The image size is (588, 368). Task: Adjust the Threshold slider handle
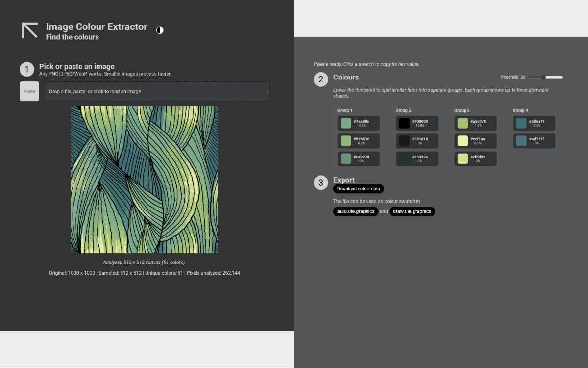[543, 77]
